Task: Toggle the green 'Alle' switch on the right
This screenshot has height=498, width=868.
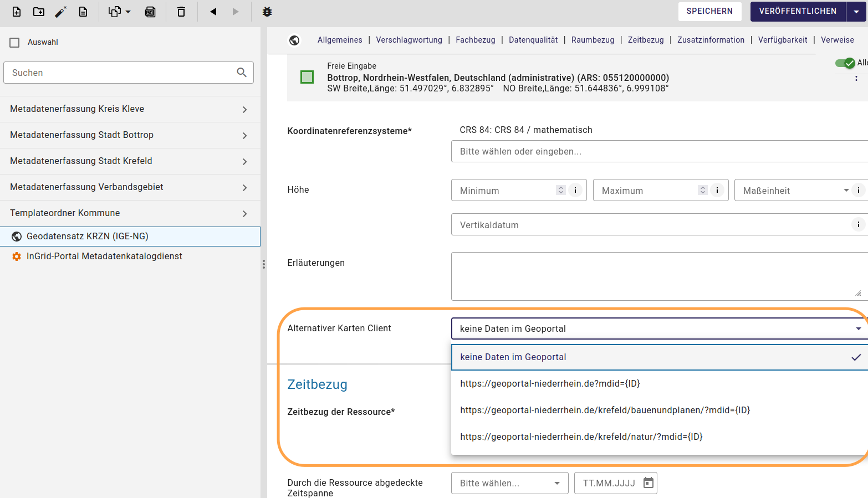Action: tap(845, 63)
